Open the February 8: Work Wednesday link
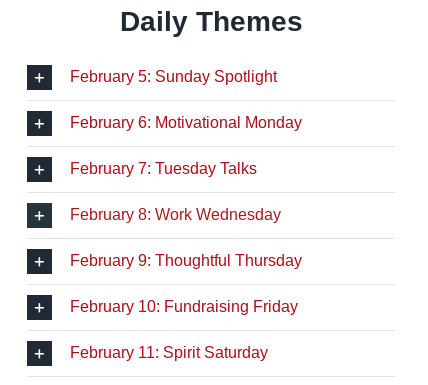Viewport: 428px width, 385px height. point(175,215)
